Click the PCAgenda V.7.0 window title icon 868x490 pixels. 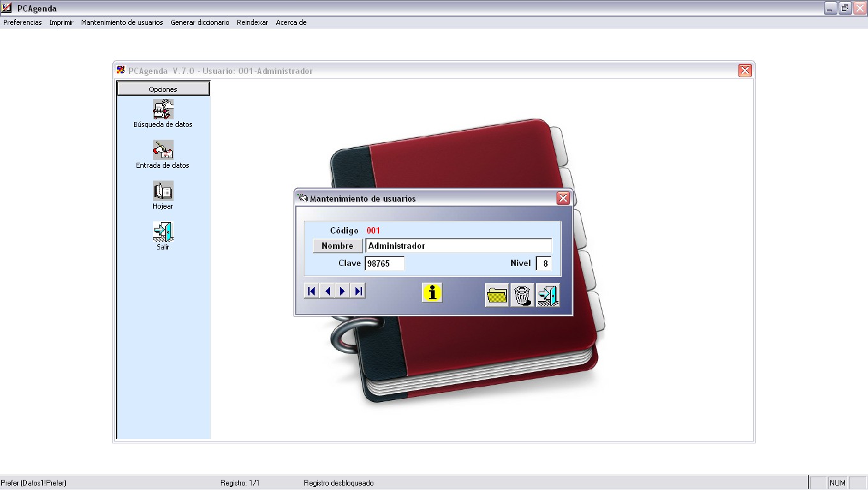click(x=121, y=70)
